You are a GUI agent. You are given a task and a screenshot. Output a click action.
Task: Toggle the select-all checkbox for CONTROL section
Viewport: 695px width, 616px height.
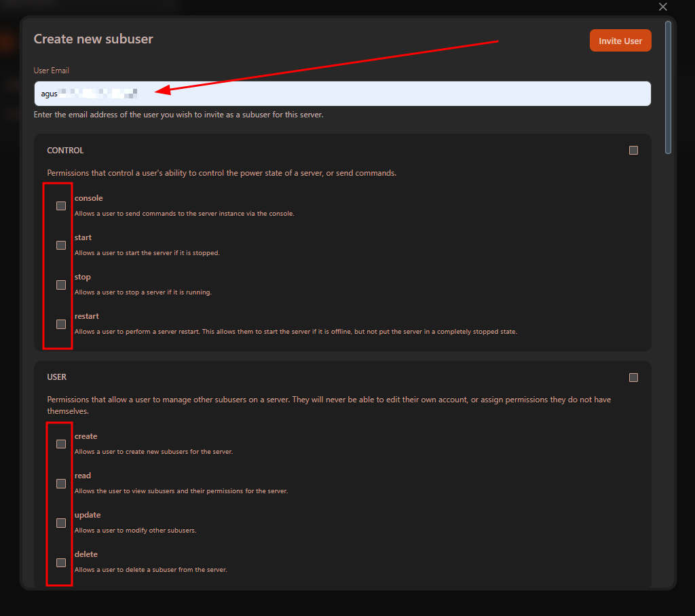[633, 151]
